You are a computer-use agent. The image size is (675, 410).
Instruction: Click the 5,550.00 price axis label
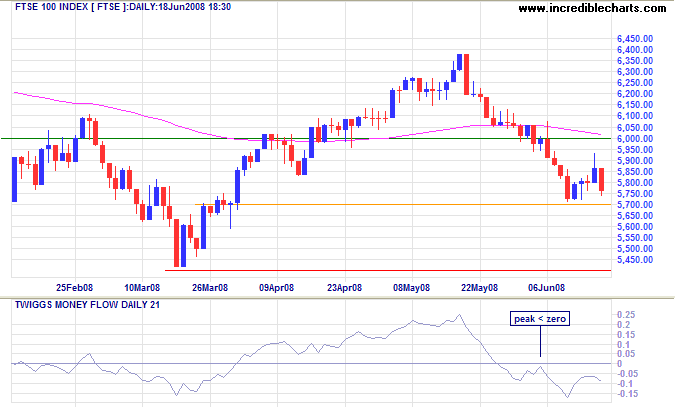pyautogui.click(x=635, y=238)
